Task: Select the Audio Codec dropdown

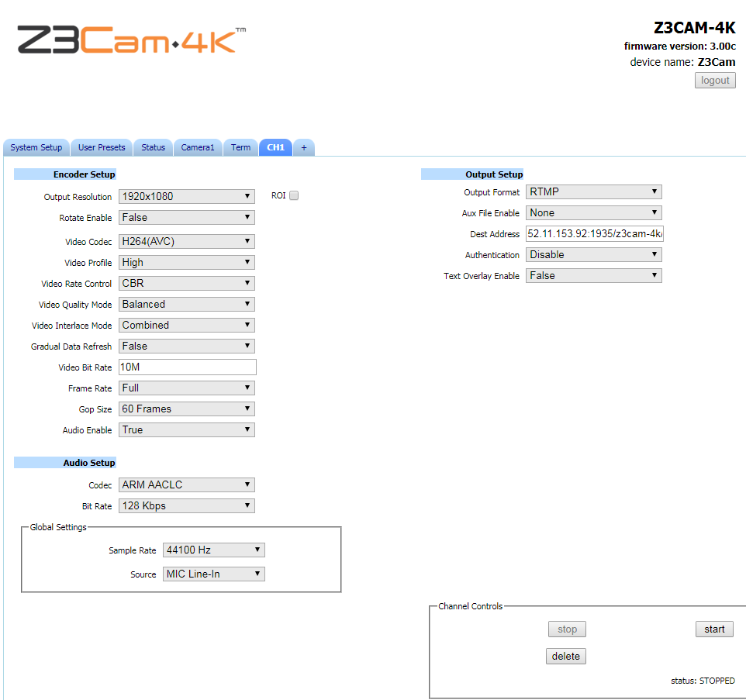Action: pos(186,485)
